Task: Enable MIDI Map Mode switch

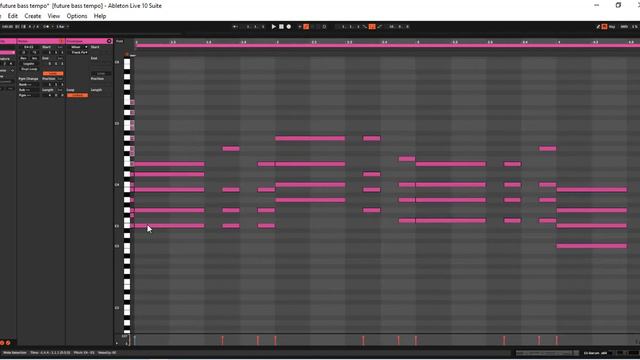Action: tap(624, 27)
